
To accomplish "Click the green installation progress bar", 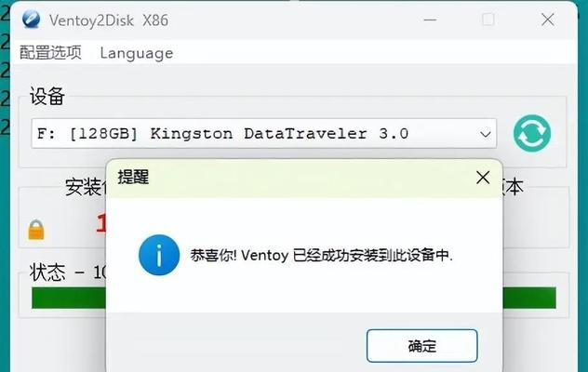I will (294, 299).
